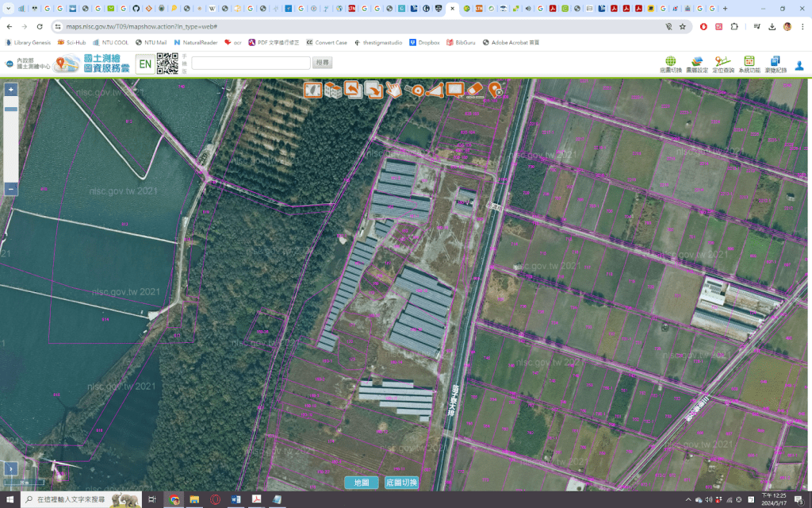Open the 3D buildings tool
This screenshot has height=508, width=812.
pos(333,90)
